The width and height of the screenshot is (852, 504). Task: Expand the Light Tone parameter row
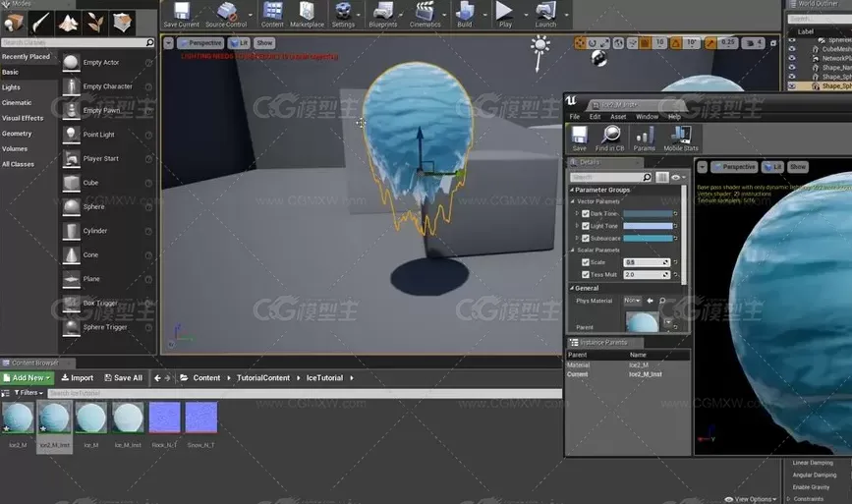(x=577, y=225)
